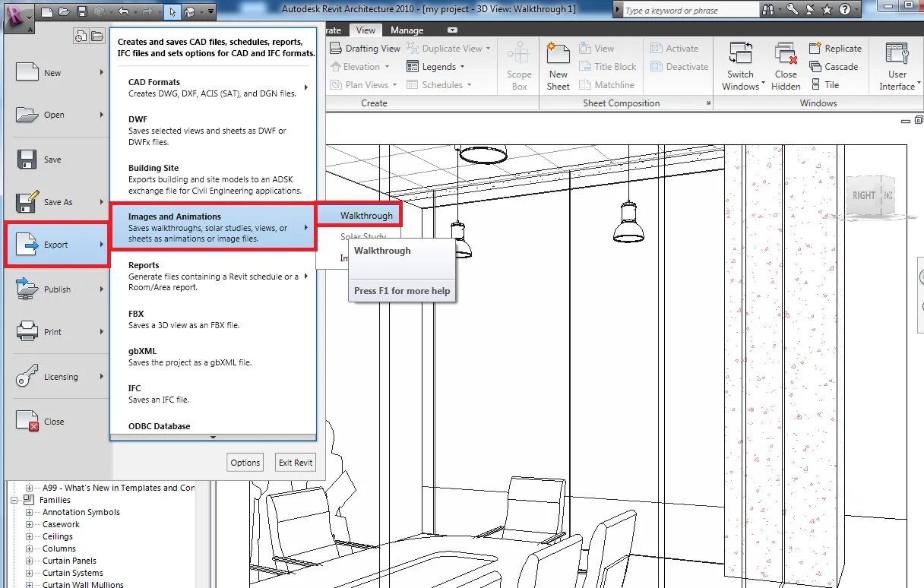The image size is (924, 588).
Task: Open the User Interface ribbon tool
Action: coord(897,67)
